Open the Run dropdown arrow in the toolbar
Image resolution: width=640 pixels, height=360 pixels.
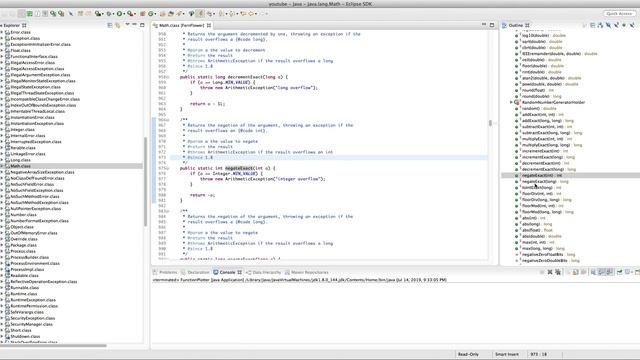124,14
